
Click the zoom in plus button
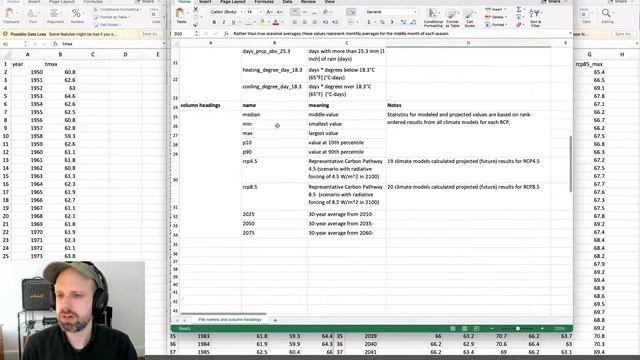pos(542,329)
